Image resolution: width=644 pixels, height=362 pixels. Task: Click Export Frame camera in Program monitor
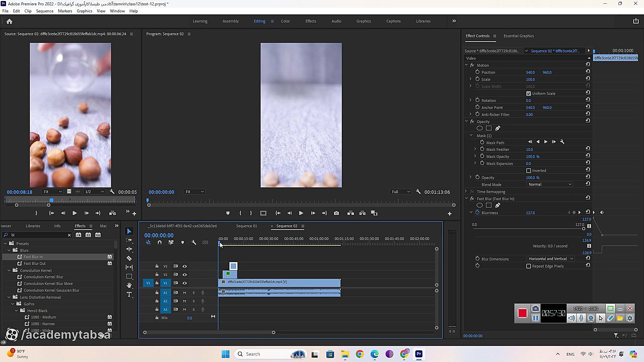coord(336,213)
